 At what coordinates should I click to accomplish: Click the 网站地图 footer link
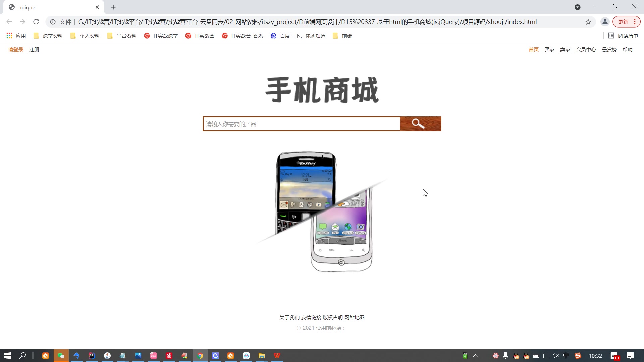pyautogui.click(x=355, y=318)
